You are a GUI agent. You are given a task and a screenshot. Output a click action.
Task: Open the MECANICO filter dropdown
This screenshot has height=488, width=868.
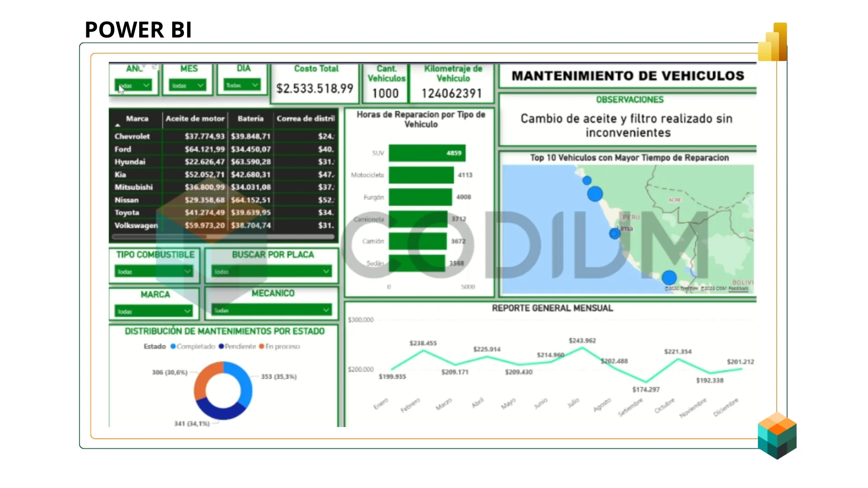pos(272,310)
